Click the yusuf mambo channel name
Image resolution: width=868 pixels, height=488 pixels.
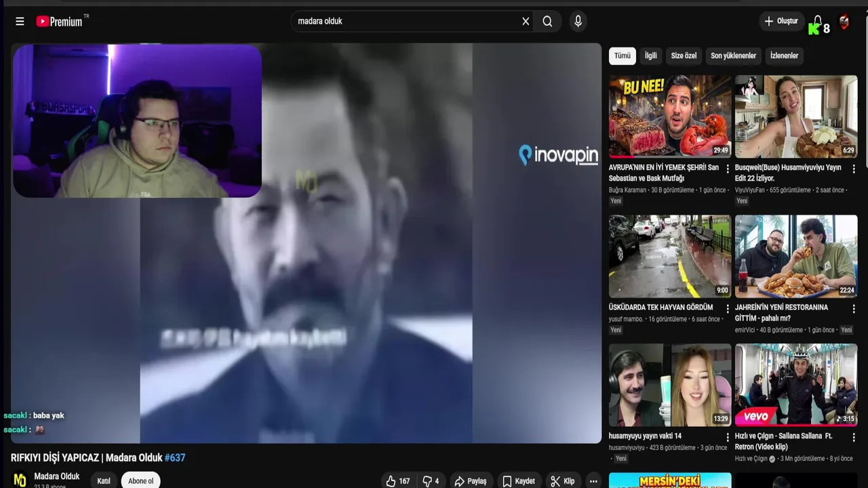(626, 319)
